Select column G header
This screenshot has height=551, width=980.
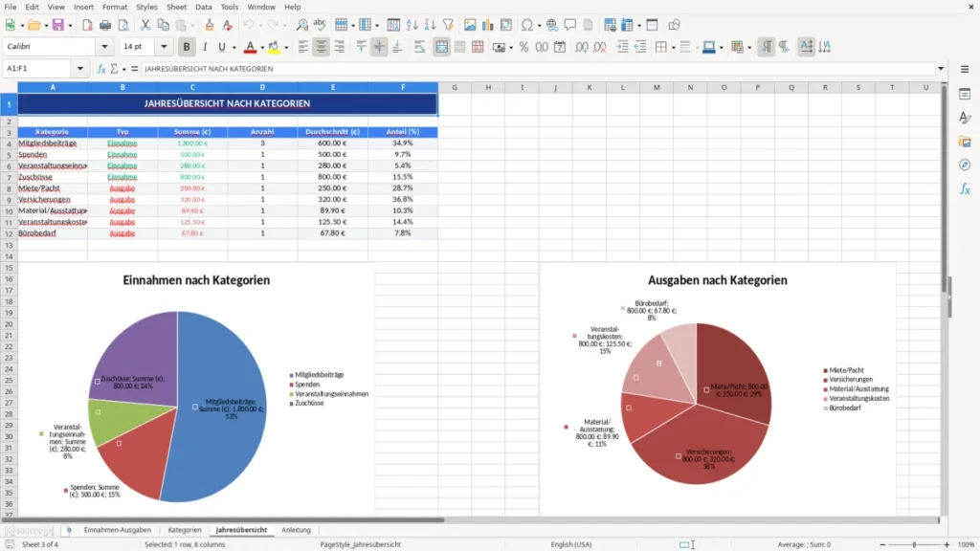coord(455,87)
